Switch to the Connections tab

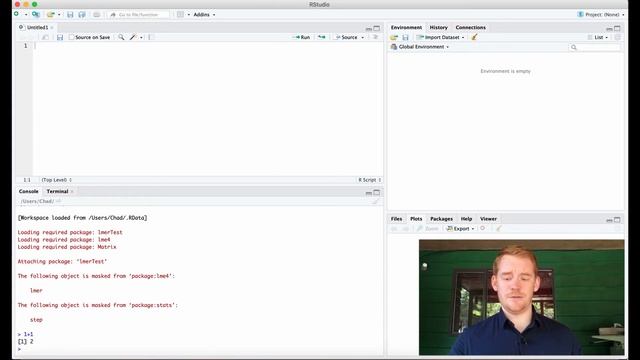point(471,27)
